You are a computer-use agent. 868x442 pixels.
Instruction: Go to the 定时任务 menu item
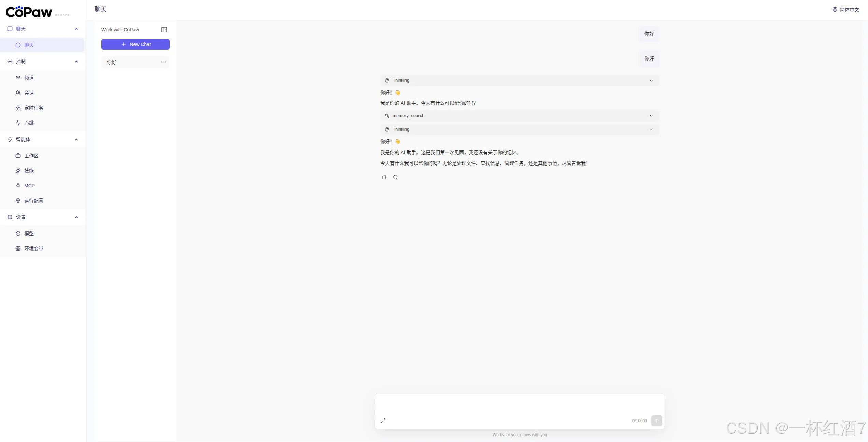point(33,108)
